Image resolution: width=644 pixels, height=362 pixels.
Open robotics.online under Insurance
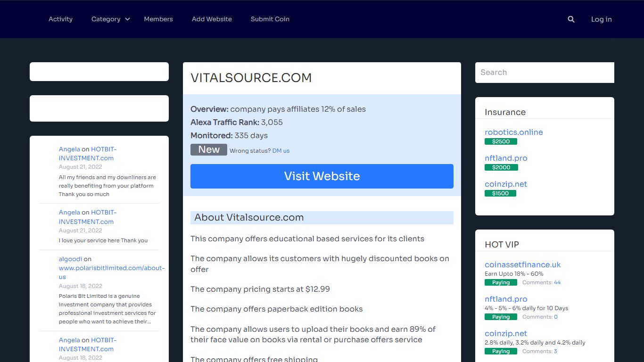(x=514, y=132)
